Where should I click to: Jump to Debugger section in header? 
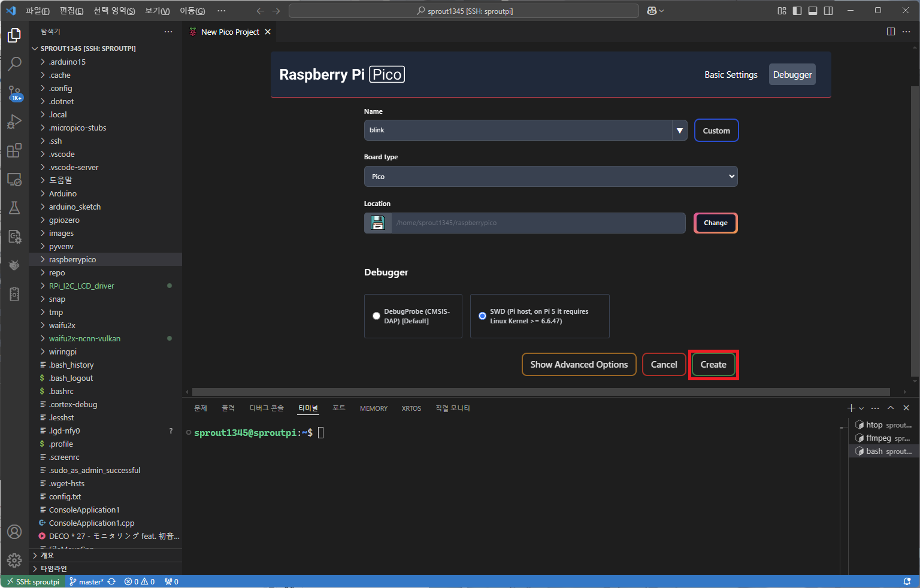pos(792,75)
